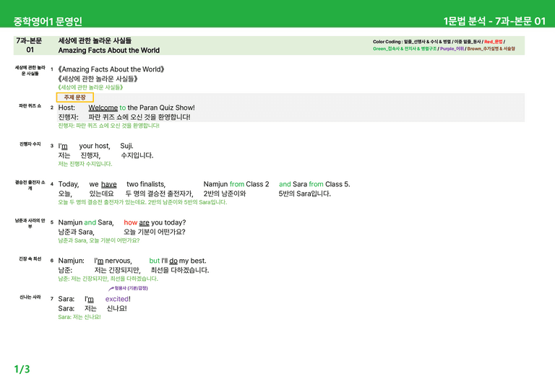The image size is (555, 392).
Task: Click the green translation '《세상에 관한 놀라운 사실들》'
Action: [x=90, y=87]
